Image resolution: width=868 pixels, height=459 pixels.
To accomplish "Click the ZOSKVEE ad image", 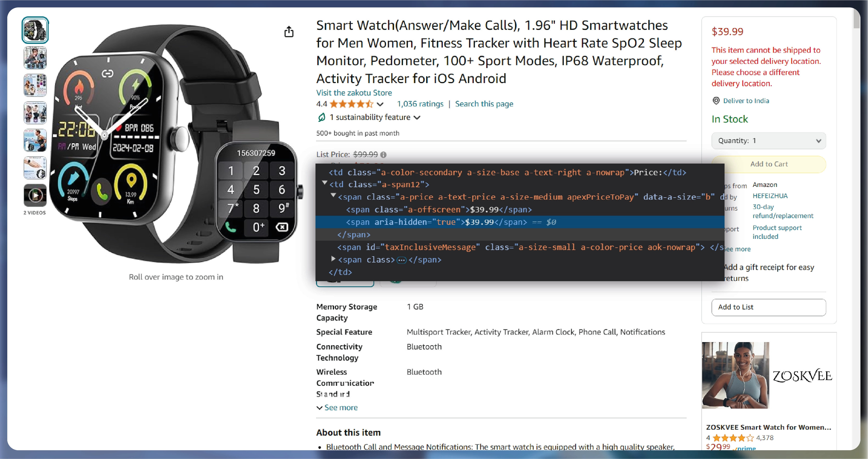I will pyautogui.click(x=735, y=375).
